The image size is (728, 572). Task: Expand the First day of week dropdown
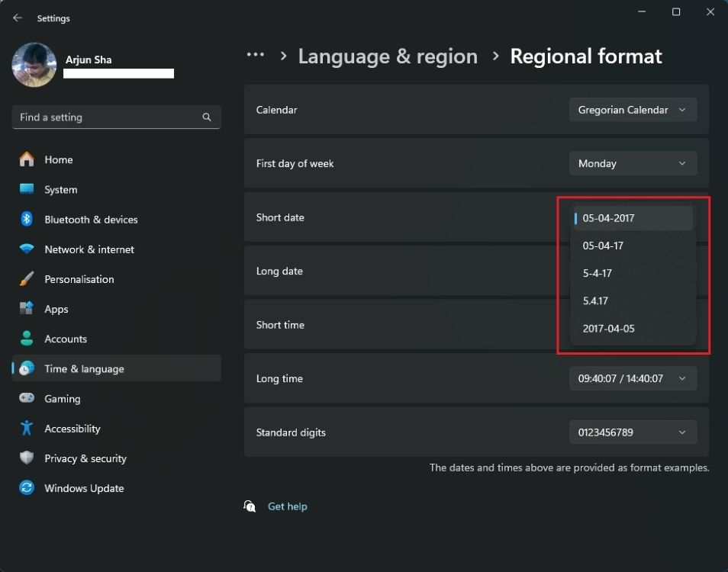coord(633,163)
